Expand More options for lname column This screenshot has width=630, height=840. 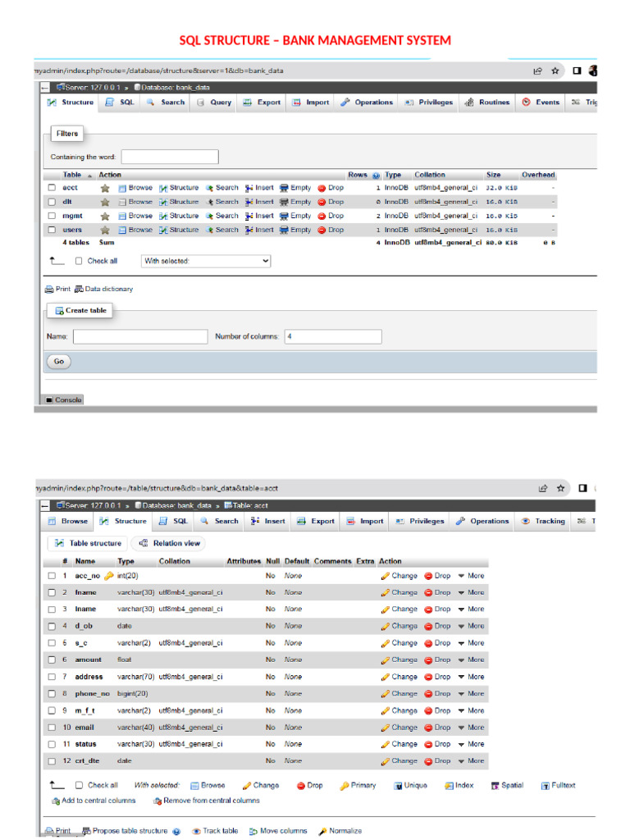pyautogui.click(x=472, y=609)
